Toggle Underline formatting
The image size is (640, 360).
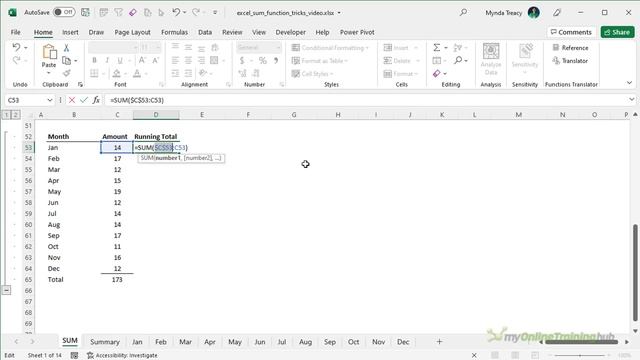click(x=120, y=60)
